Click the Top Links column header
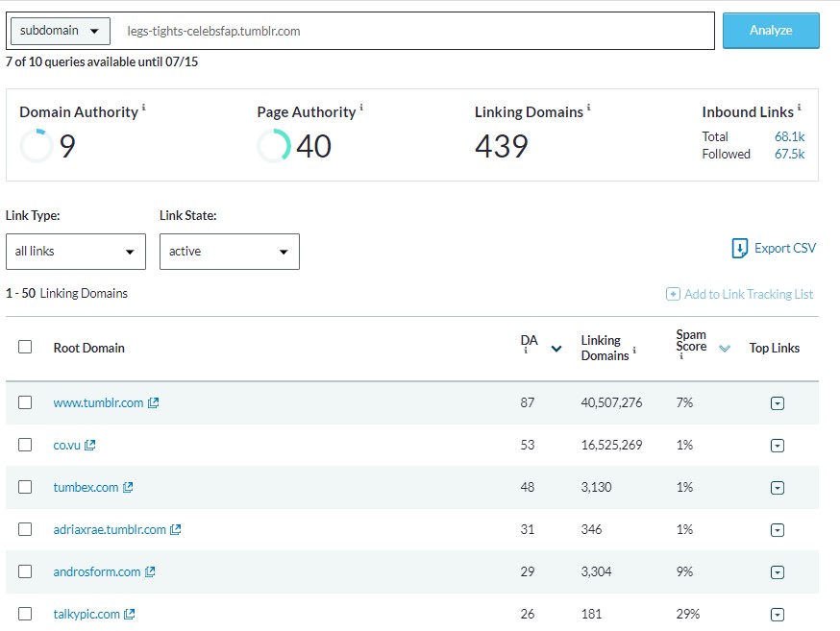Screen dimensions: 840x631 tap(774, 348)
